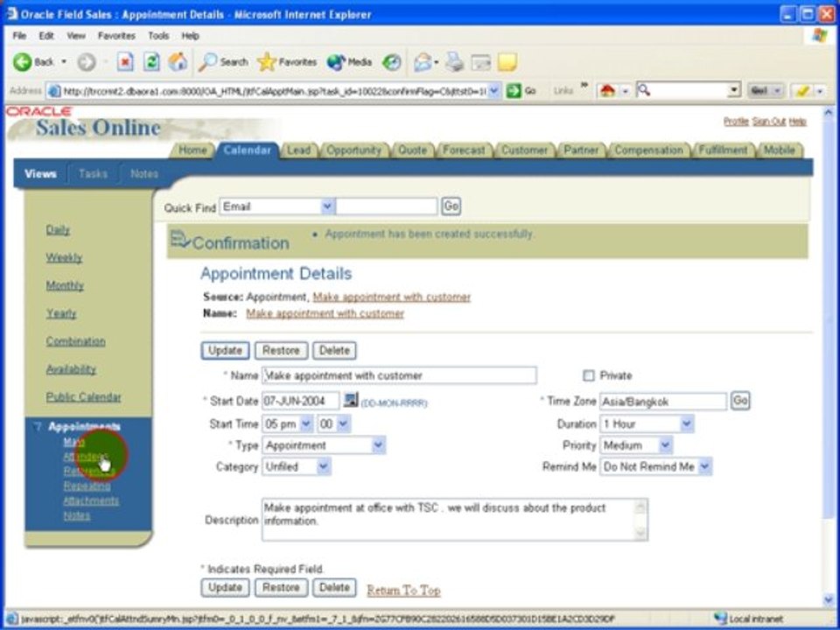Open the Attachments link under Appointments

click(x=91, y=500)
